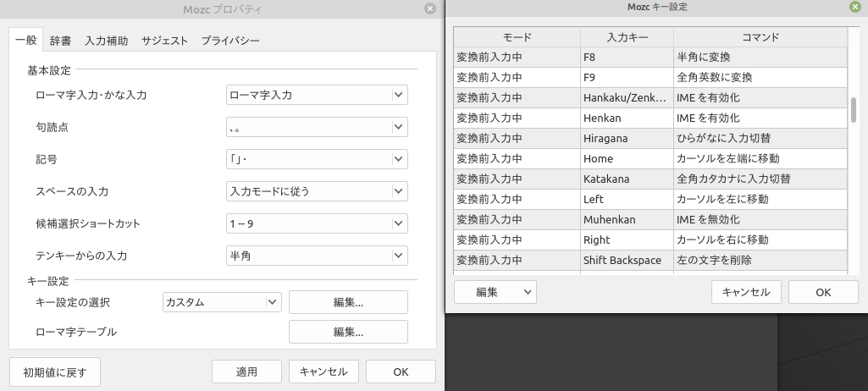The width and height of the screenshot is (868, 391).
Task: Open the プライバシー tab
Action: [230, 41]
